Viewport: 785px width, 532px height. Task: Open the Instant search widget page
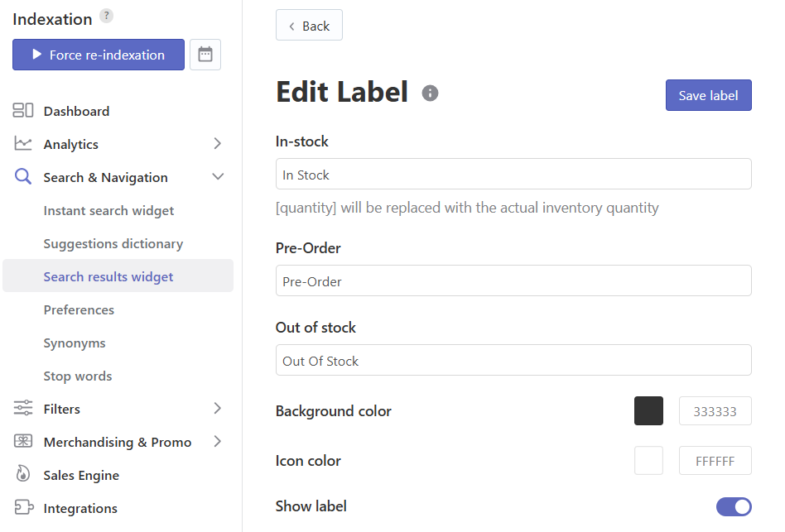click(x=108, y=210)
